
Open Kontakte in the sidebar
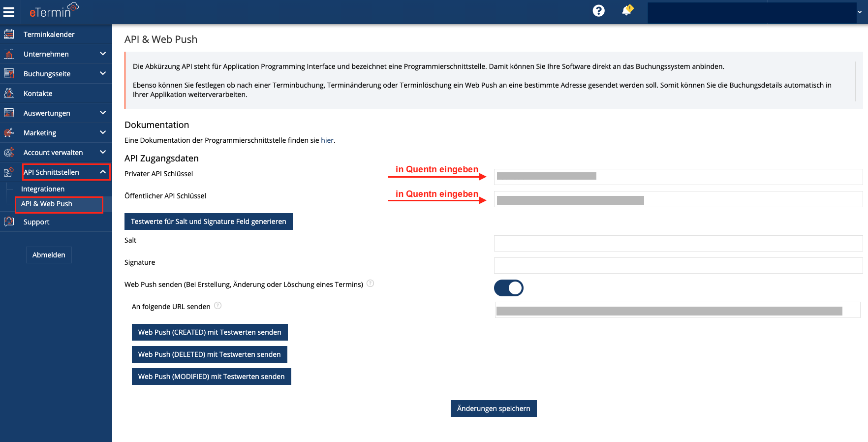(56, 94)
